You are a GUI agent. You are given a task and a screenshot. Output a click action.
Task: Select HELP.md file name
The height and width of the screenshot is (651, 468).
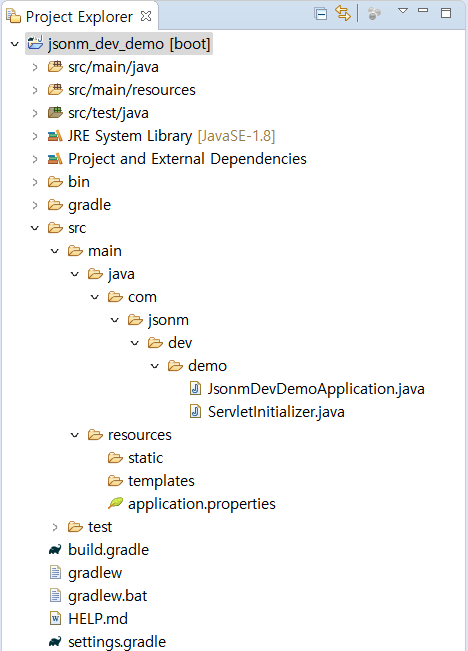98,619
